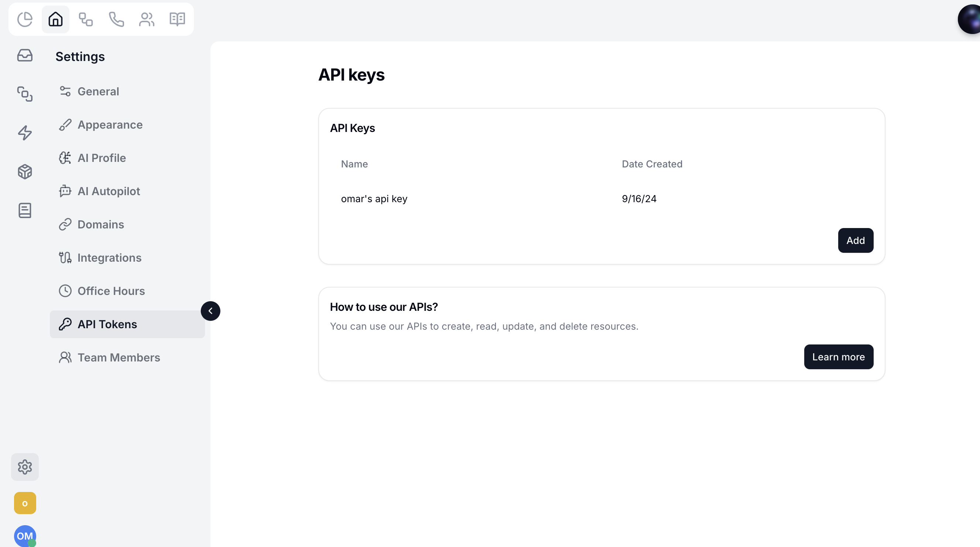Open the OM user avatar menu
Screen dimensions: 980x547
(25, 536)
